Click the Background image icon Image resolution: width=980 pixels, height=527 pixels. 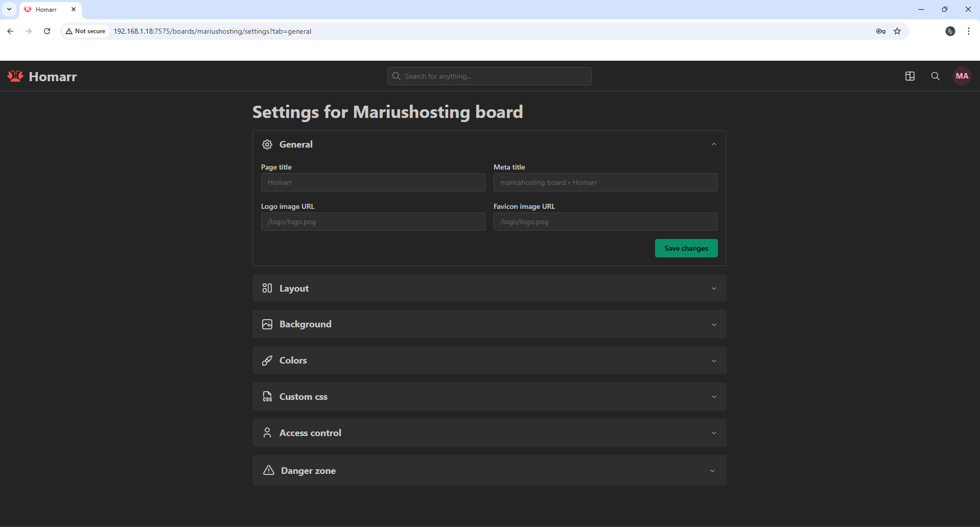pos(267,324)
